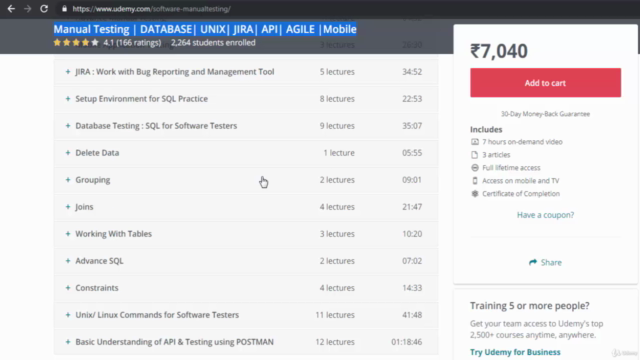Click 2,264 students enrolled text
This screenshot has height=360, width=640.
click(x=213, y=42)
